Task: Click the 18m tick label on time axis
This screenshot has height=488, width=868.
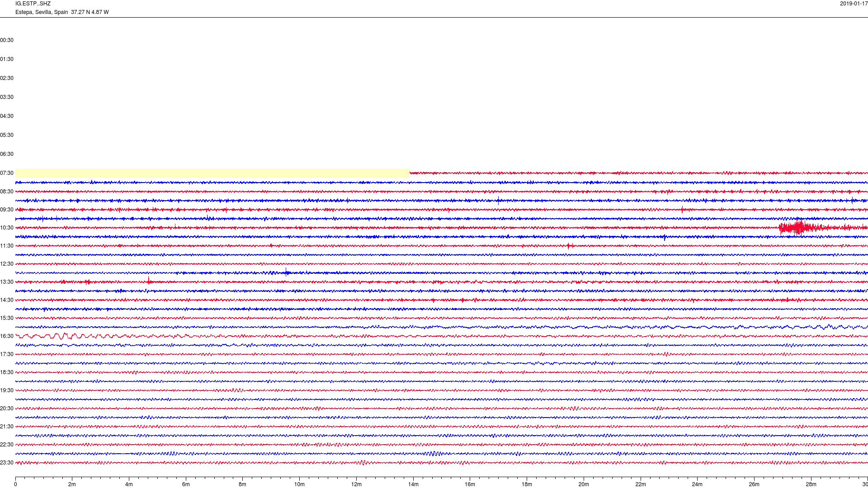Action: [527, 484]
